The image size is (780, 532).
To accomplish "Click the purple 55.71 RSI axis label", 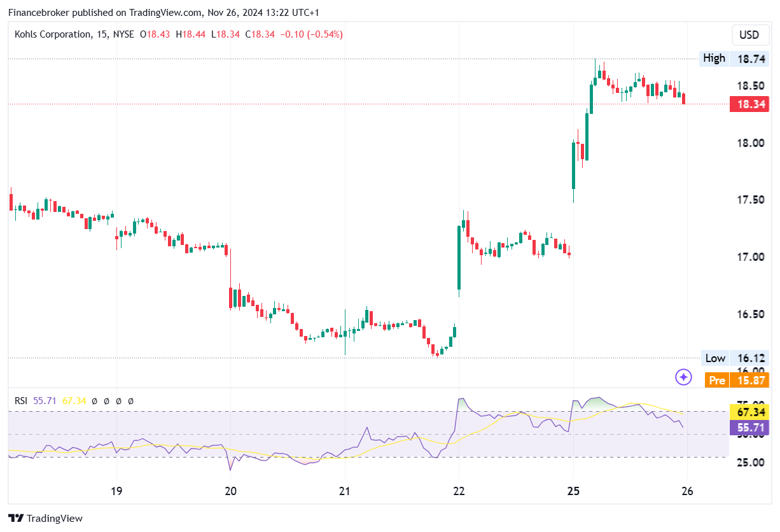I will pos(749,428).
